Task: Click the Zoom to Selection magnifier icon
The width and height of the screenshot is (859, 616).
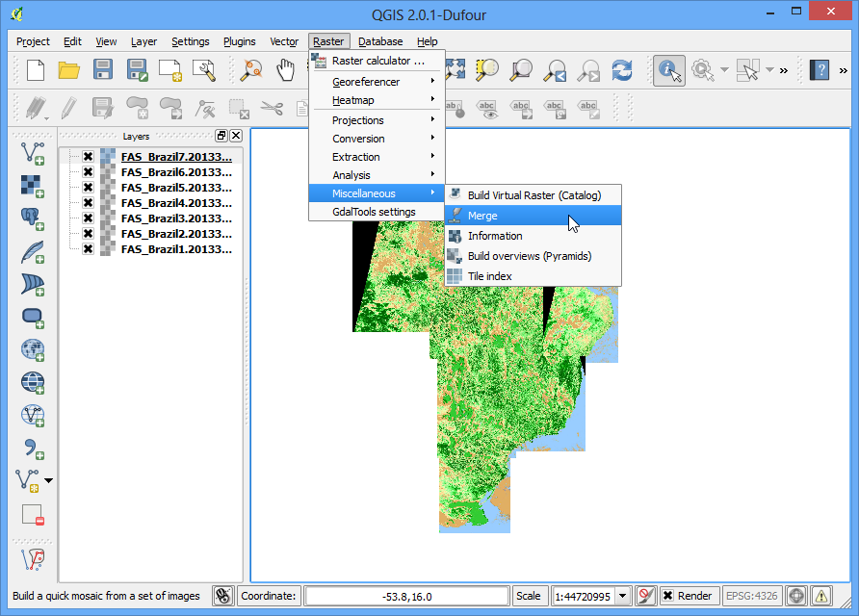Action: tap(486, 70)
